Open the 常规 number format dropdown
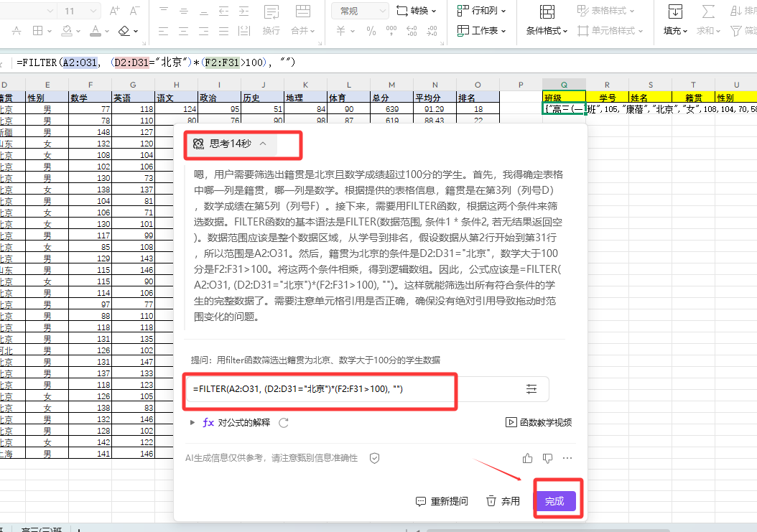The width and height of the screenshot is (757, 532). pos(359,11)
